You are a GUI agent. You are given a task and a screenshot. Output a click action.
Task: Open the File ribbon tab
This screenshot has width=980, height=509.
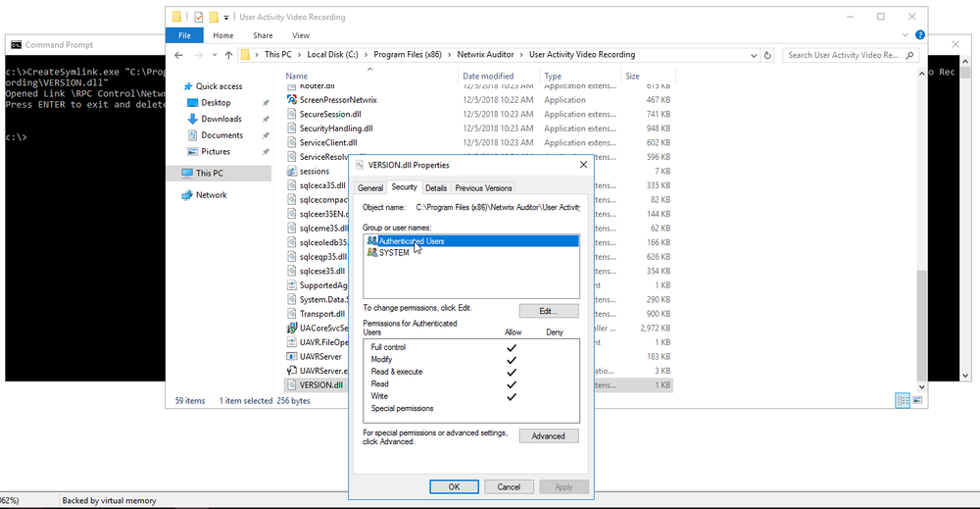pos(184,35)
